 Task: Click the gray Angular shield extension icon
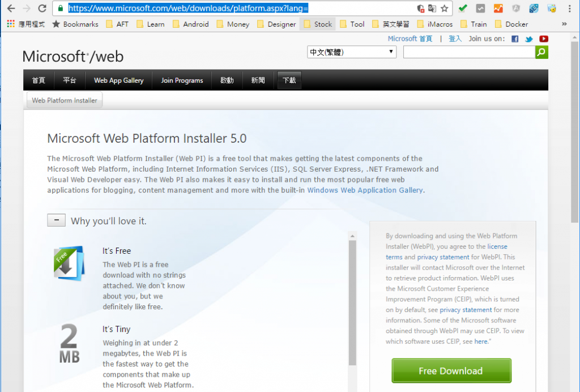pyautogui.click(x=516, y=8)
